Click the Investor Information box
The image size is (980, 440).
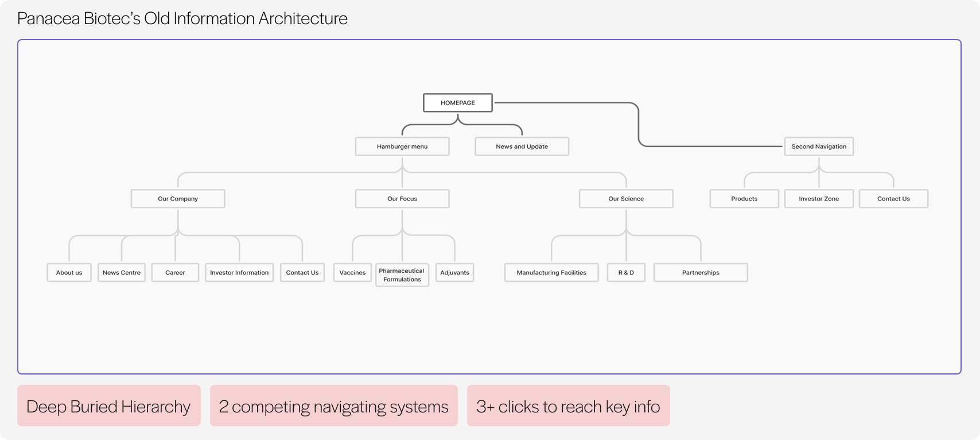239,273
